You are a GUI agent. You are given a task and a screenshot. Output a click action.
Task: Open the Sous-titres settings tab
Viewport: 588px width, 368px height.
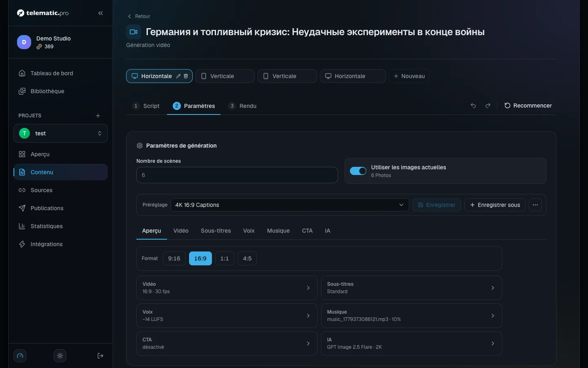coord(216,231)
